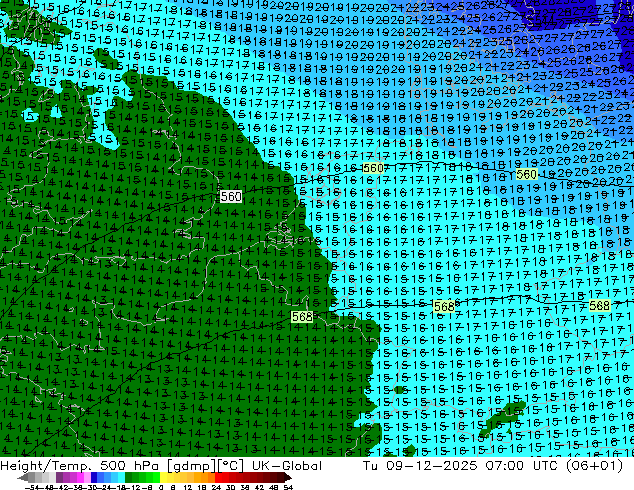This screenshot has height=490, width=634.
Task: Click the 'Tu 09-12-2025' date text
Action: (420, 466)
